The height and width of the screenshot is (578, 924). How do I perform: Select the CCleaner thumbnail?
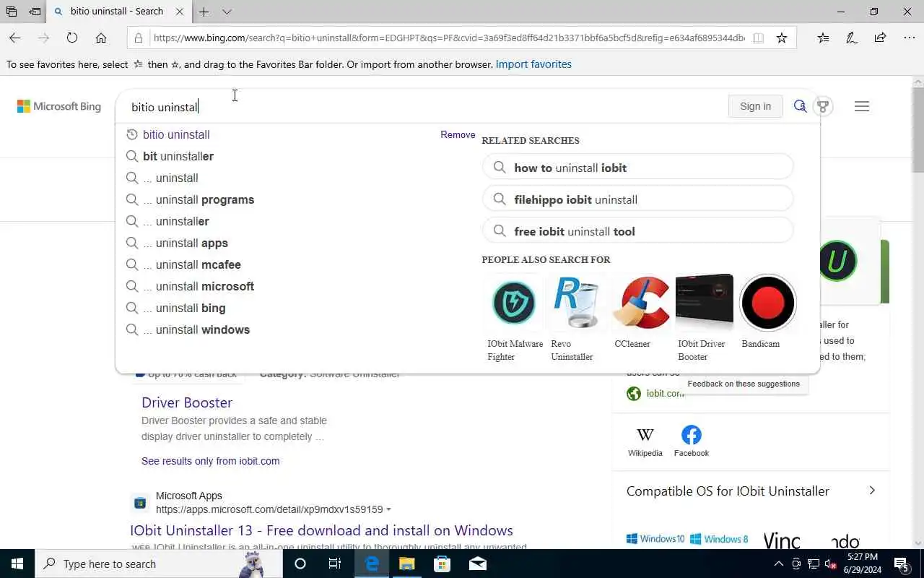tap(641, 302)
